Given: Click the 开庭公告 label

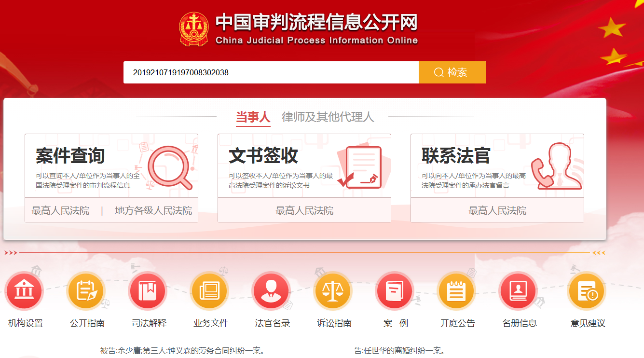Looking at the screenshot, I should point(458,323).
